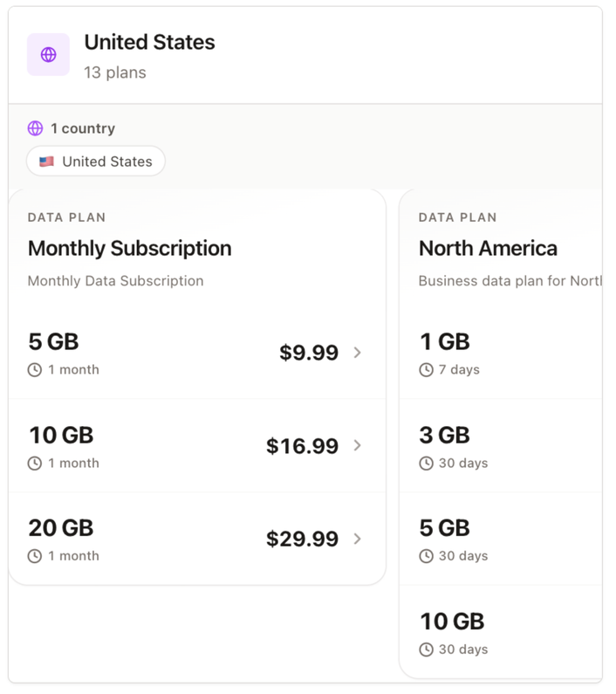Open the $29.99 plan chevron arrow
The width and height of the screenshot is (616, 694).
tap(357, 539)
